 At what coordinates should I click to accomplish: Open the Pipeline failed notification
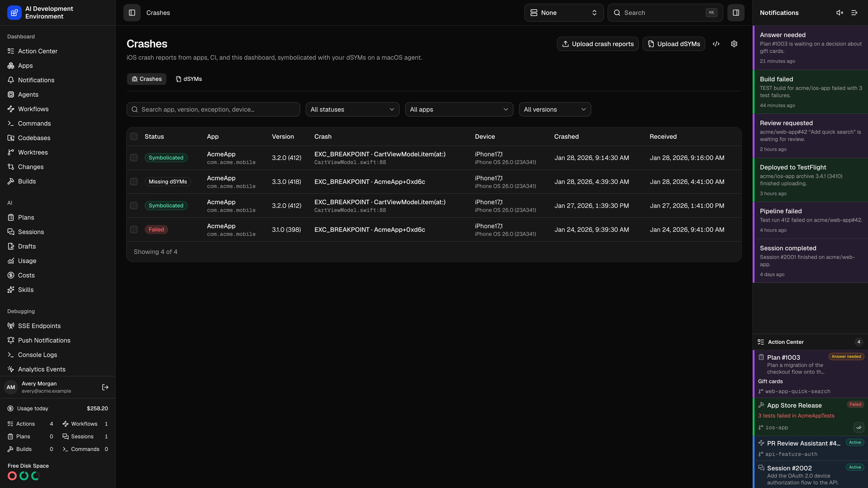pos(810,221)
